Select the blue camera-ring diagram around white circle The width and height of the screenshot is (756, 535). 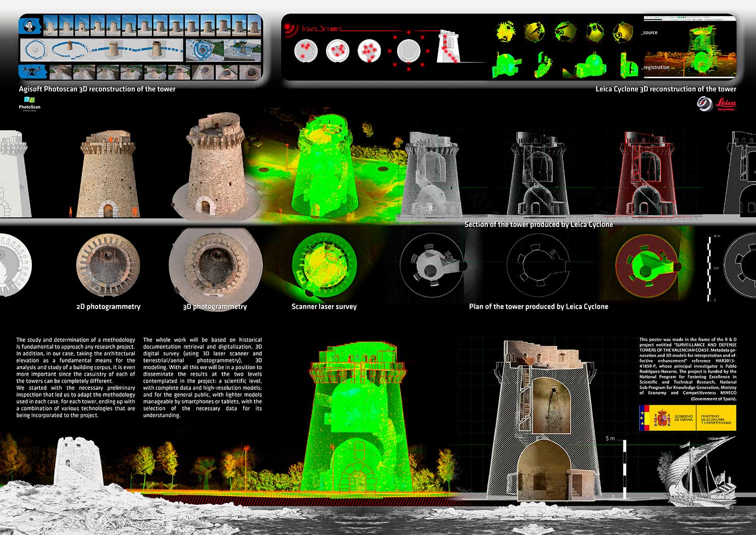coord(35,50)
